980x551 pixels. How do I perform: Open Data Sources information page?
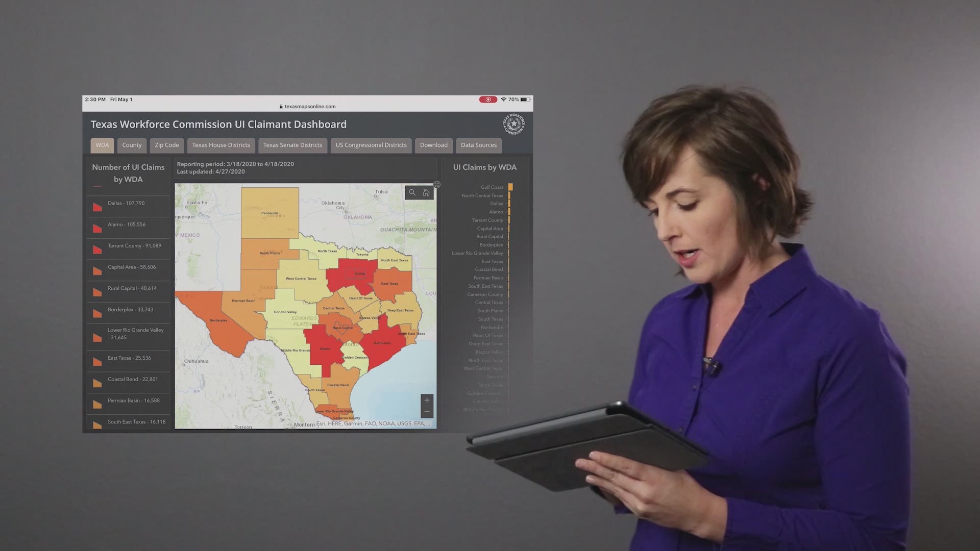[x=479, y=145]
